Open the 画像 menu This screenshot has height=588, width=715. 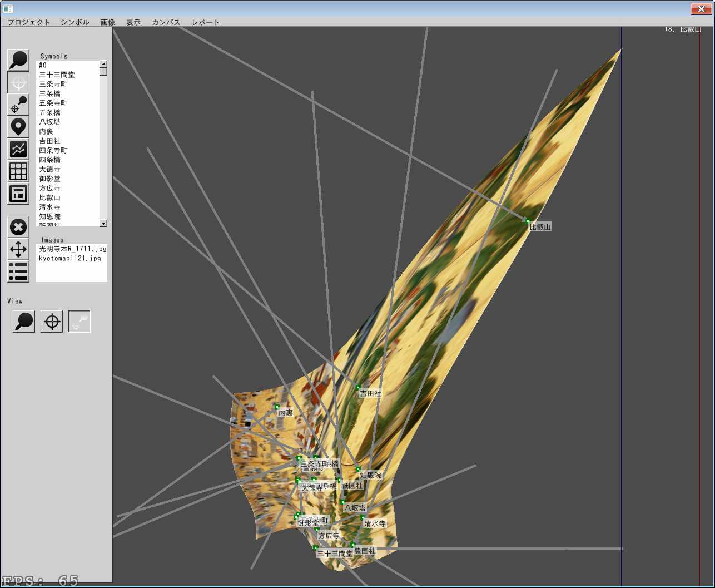[x=108, y=22]
